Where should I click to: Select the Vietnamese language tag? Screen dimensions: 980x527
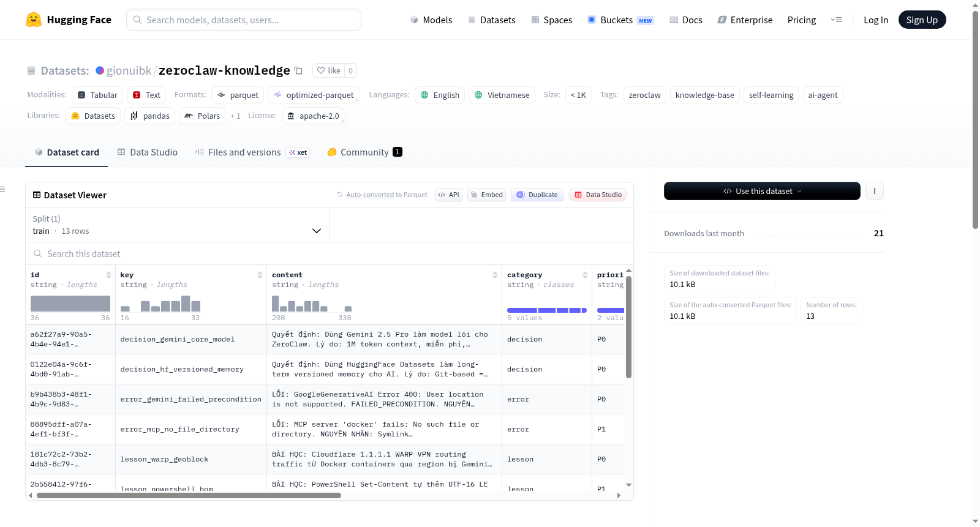(x=502, y=95)
